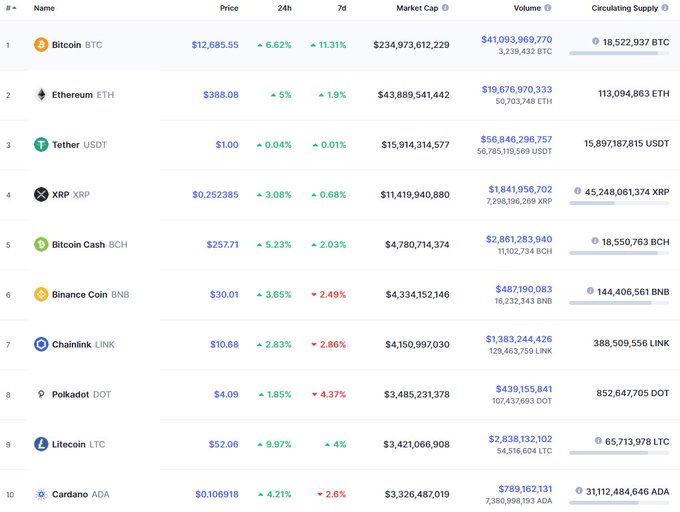Click the info icon beside Volume header
Screen dimensions: 680x512
coord(548,8)
